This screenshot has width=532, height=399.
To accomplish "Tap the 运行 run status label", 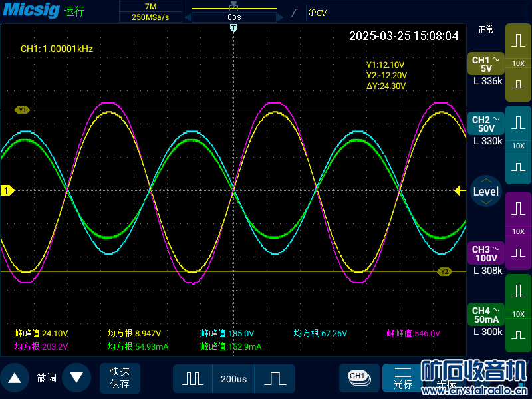I will point(74,12).
